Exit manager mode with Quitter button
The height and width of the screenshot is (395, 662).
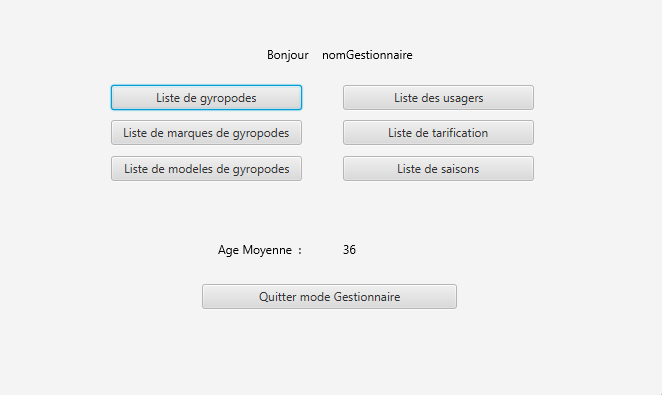pos(329,296)
